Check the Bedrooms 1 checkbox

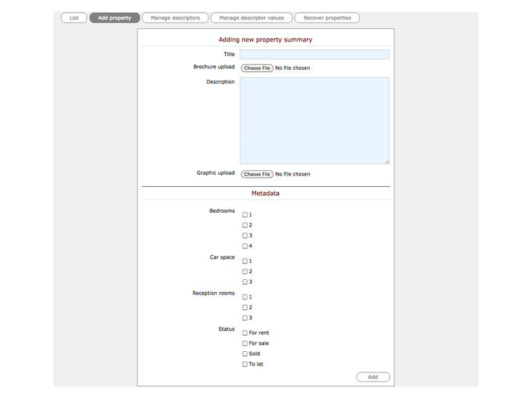245,215
